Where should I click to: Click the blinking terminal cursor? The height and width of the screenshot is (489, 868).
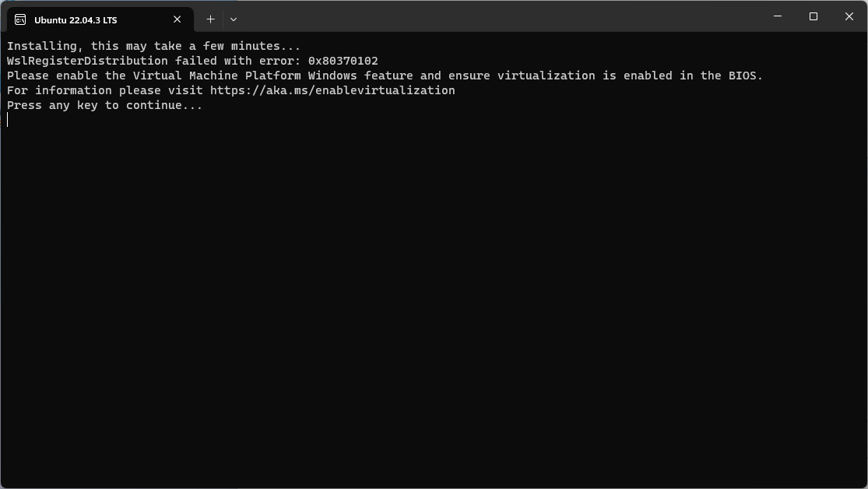tap(7, 120)
